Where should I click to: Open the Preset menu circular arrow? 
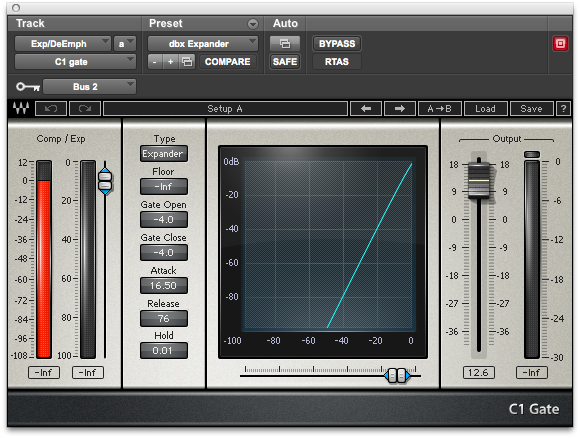253,24
